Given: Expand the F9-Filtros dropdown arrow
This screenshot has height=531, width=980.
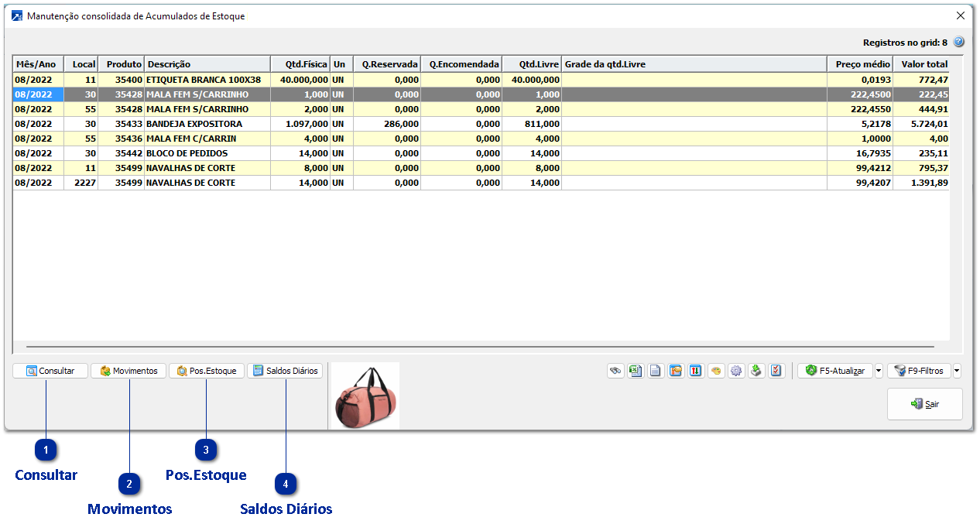Looking at the screenshot, I should 958,371.
